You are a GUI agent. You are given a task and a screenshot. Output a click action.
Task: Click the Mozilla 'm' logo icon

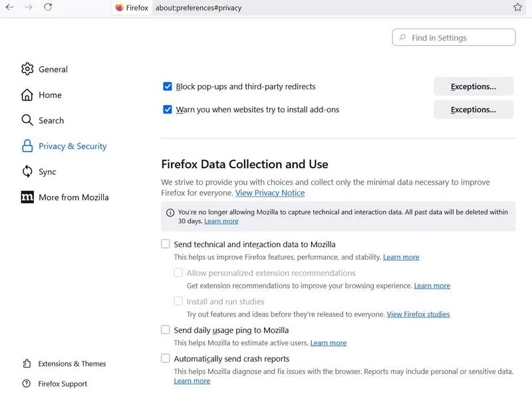(27, 197)
